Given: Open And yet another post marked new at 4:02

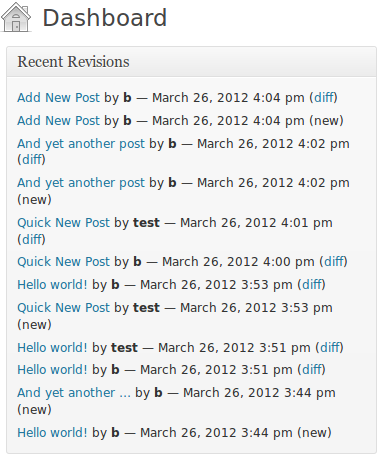Looking at the screenshot, I should [81, 183].
